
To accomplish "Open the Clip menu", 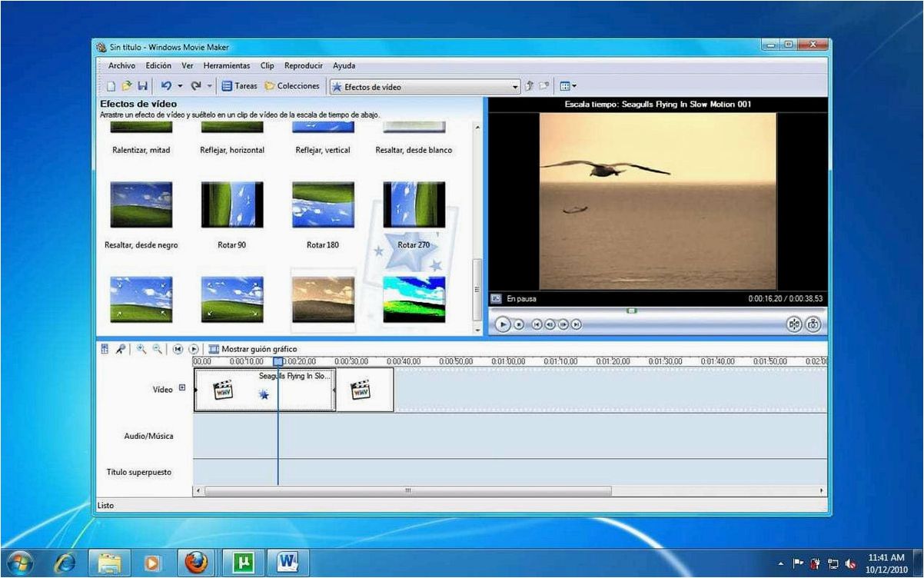I will click(x=268, y=66).
